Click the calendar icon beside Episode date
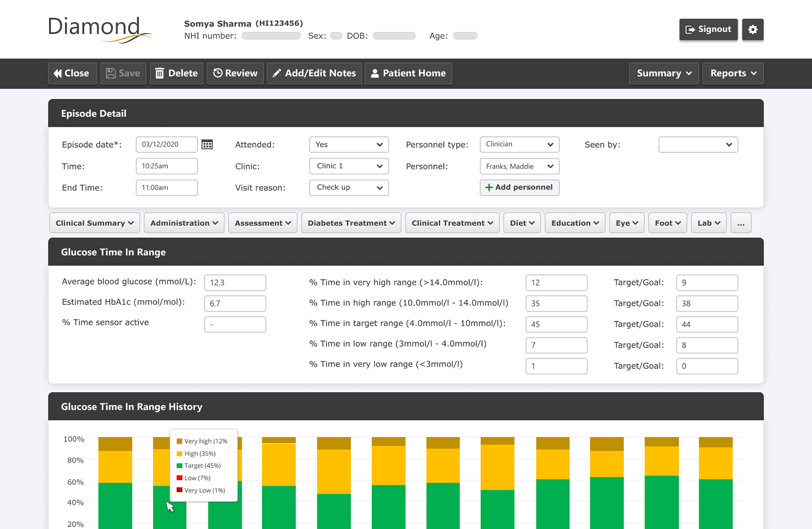The image size is (812, 529). pos(207,144)
